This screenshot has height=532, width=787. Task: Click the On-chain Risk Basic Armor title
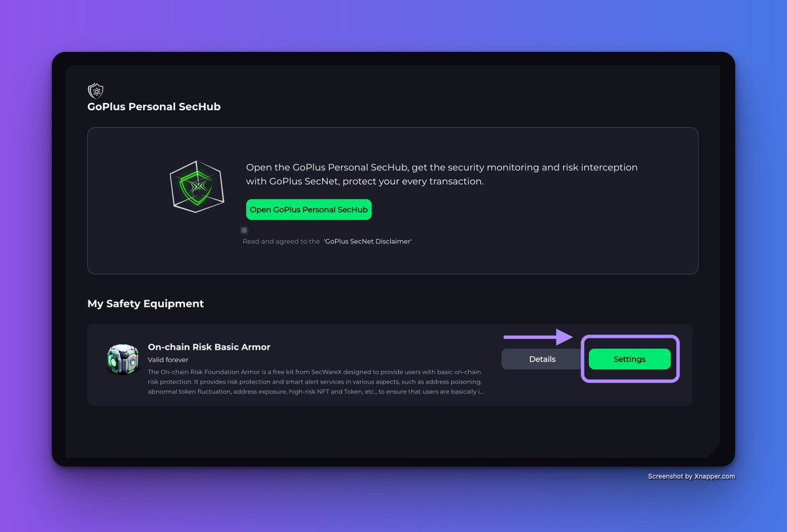coord(209,347)
